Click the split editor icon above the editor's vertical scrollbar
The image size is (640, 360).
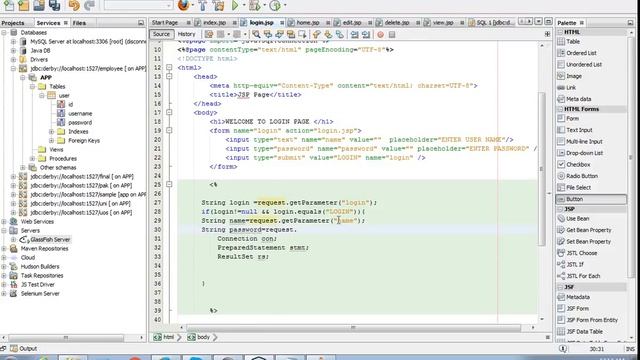tap(547, 34)
